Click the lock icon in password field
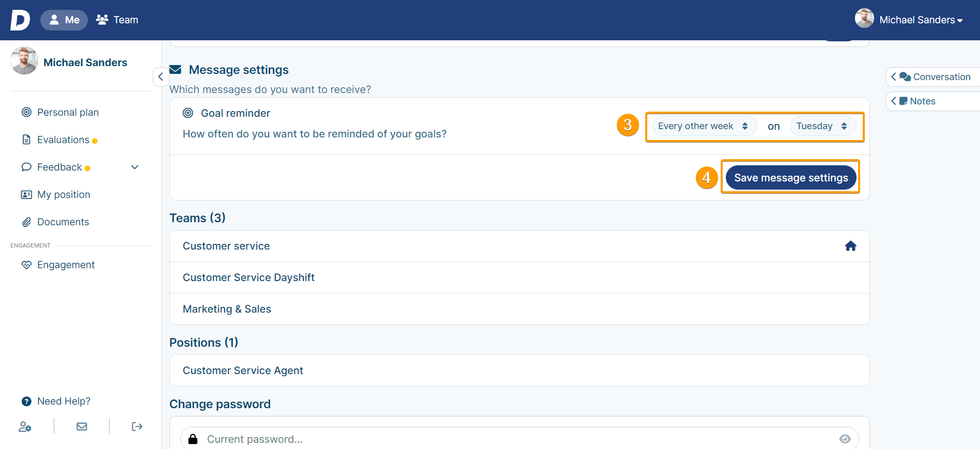 (193, 439)
